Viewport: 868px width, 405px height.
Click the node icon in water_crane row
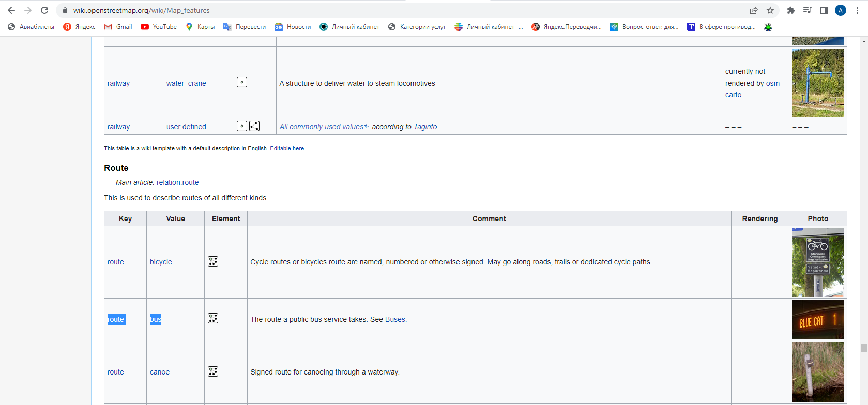[242, 83]
